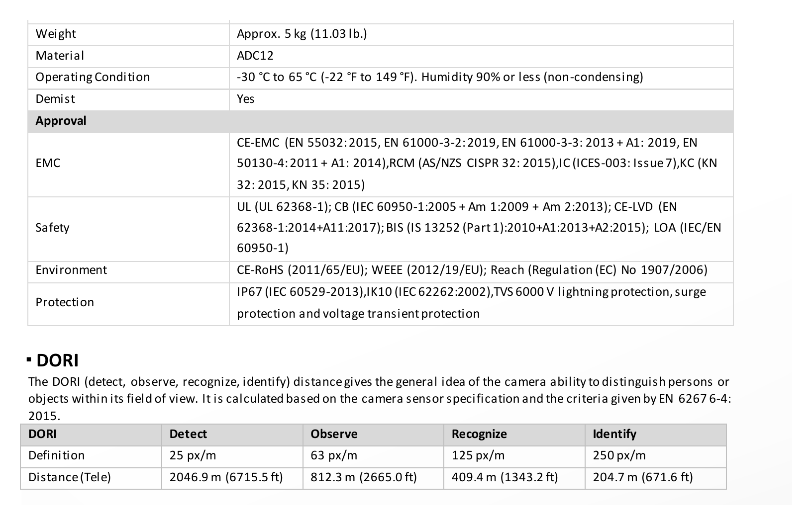Click the Environment row label
This screenshot has height=525, width=812.
point(71,270)
